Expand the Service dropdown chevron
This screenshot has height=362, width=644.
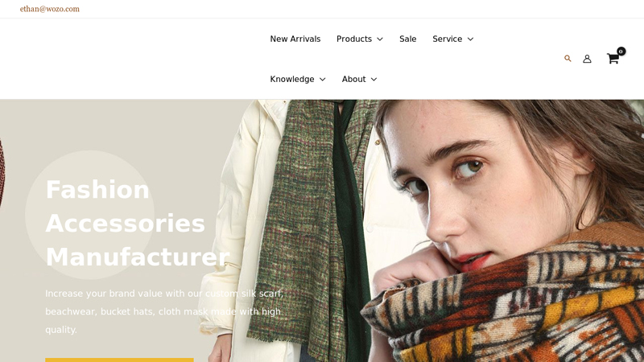click(471, 39)
